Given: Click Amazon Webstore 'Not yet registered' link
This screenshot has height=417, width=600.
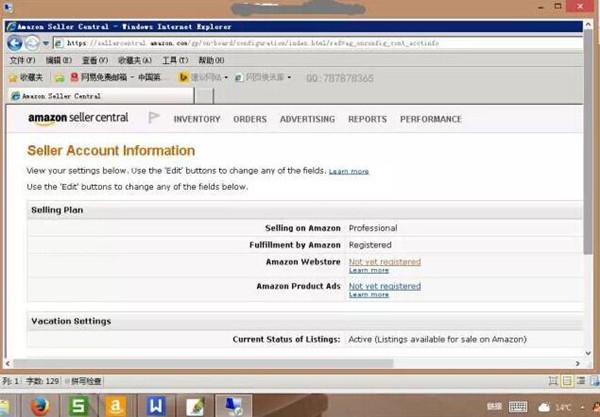Looking at the screenshot, I should [384, 262].
